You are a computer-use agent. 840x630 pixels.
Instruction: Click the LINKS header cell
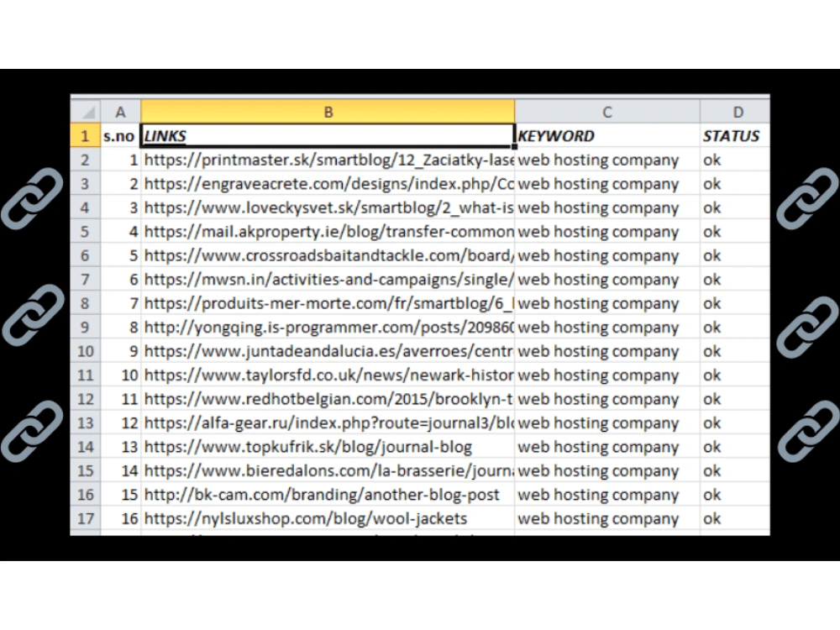pyautogui.click(x=328, y=135)
